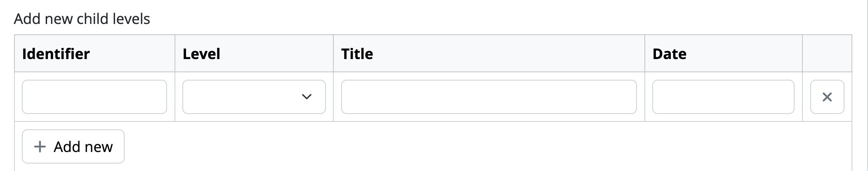Remove the child level row with X
868x171 pixels.
tap(827, 97)
